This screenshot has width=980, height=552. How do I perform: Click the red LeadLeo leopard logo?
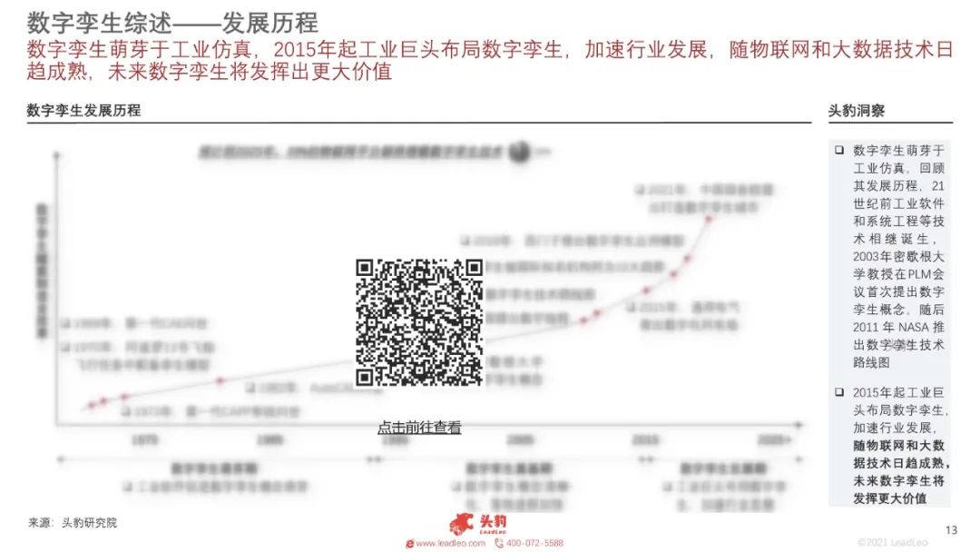coord(478,523)
